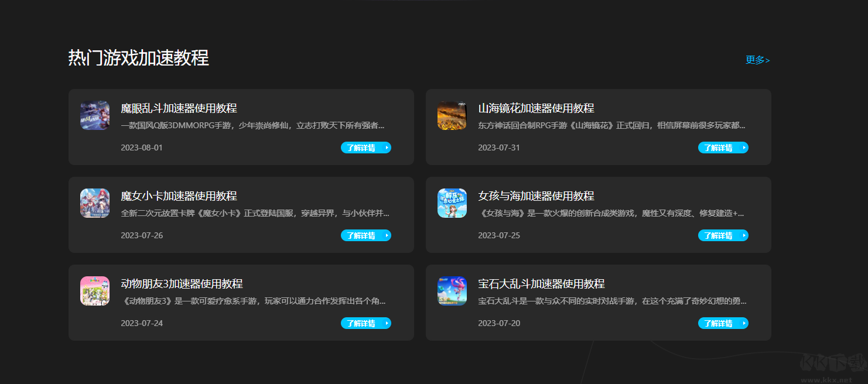Screen dimensions: 868x384
Task: Click the 魔女小卡 game icon
Action: pyautogui.click(x=95, y=203)
